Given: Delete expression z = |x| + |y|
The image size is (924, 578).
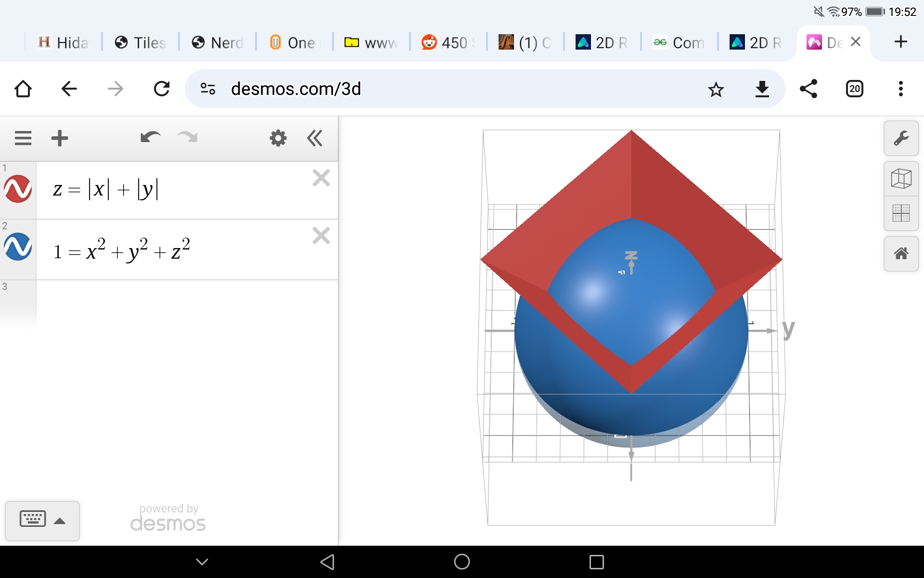Looking at the screenshot, I should [321, 178].
